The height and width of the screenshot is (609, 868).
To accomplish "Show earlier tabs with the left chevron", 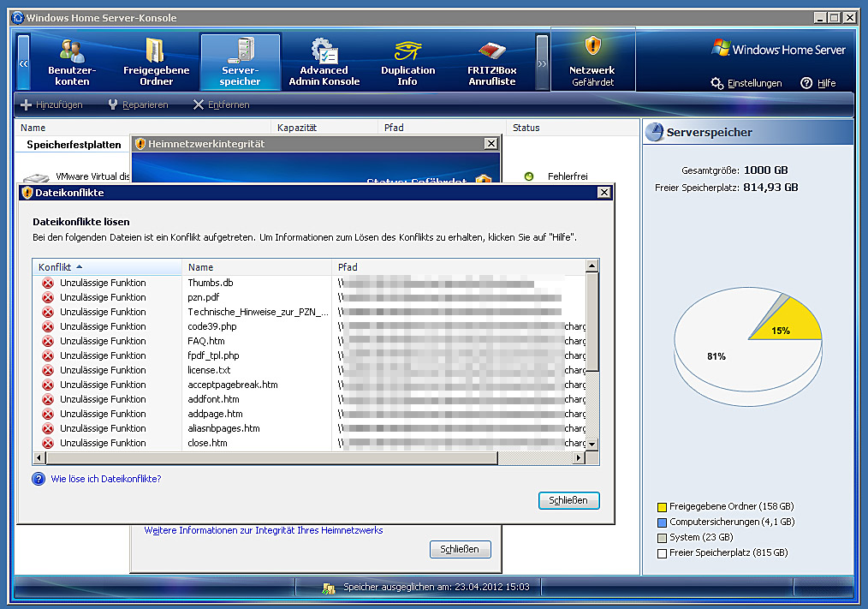I will point(23,62).
